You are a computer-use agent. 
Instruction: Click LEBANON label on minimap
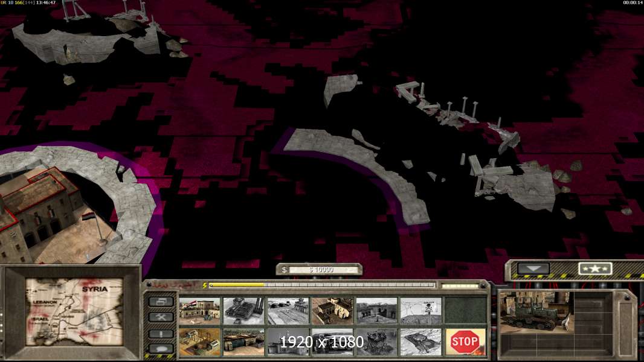(45, 302)
